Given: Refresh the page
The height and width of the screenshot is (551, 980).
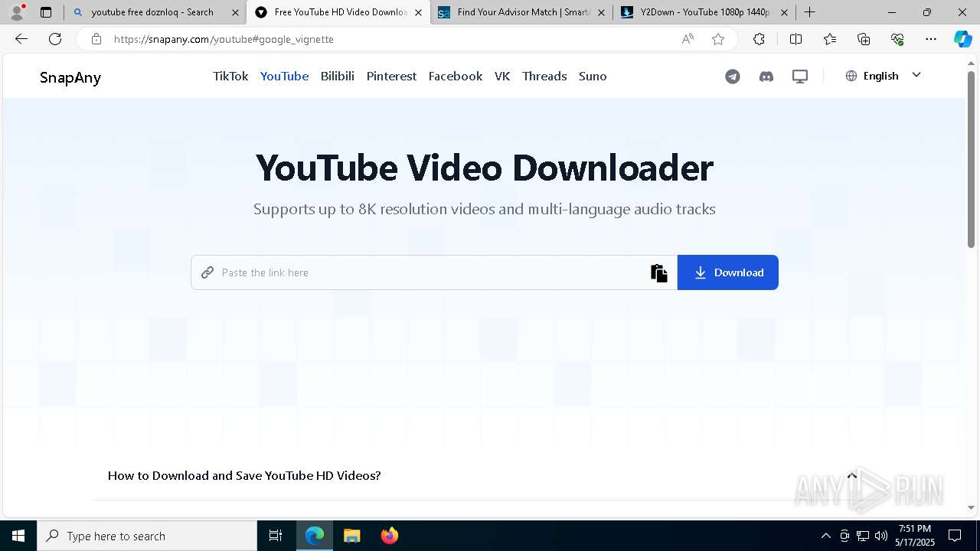Looking at the screenshot, I should click(55, 39).
